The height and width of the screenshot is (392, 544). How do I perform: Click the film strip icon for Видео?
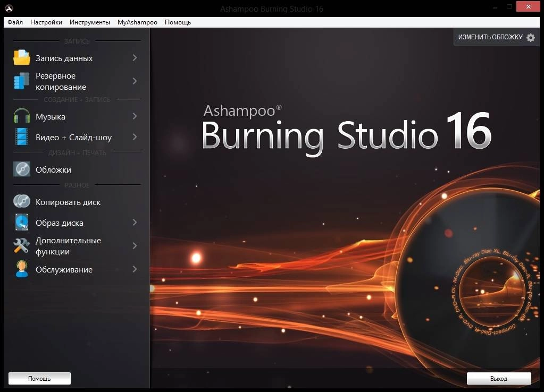[21, 137]
